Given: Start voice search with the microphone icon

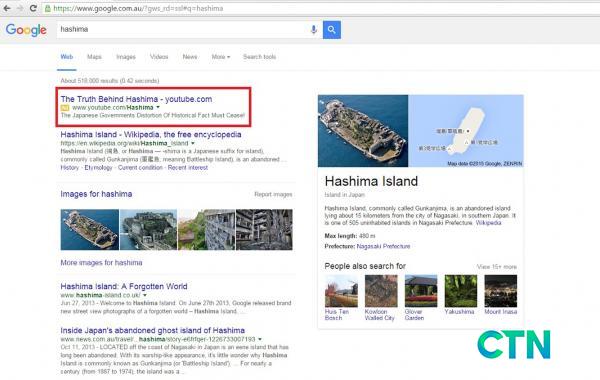Looking at the screenshot, I should (x=314, y=29).
